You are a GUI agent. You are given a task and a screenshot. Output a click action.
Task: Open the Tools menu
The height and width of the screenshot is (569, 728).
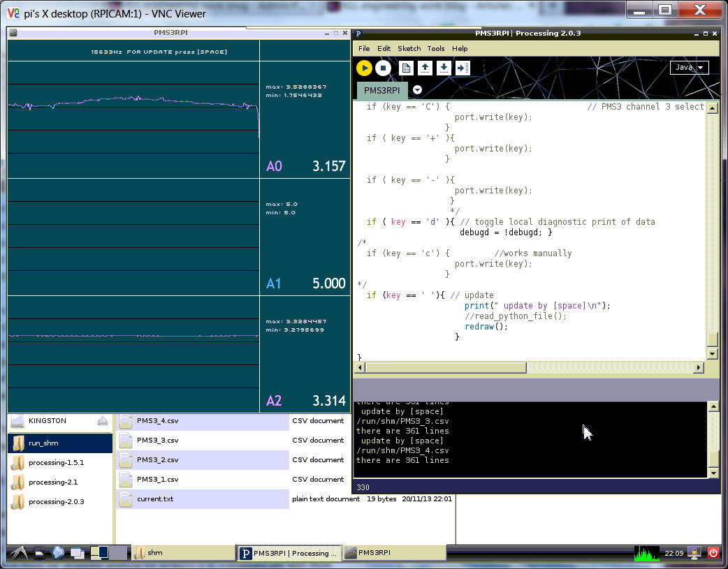[x=436, y=49]
